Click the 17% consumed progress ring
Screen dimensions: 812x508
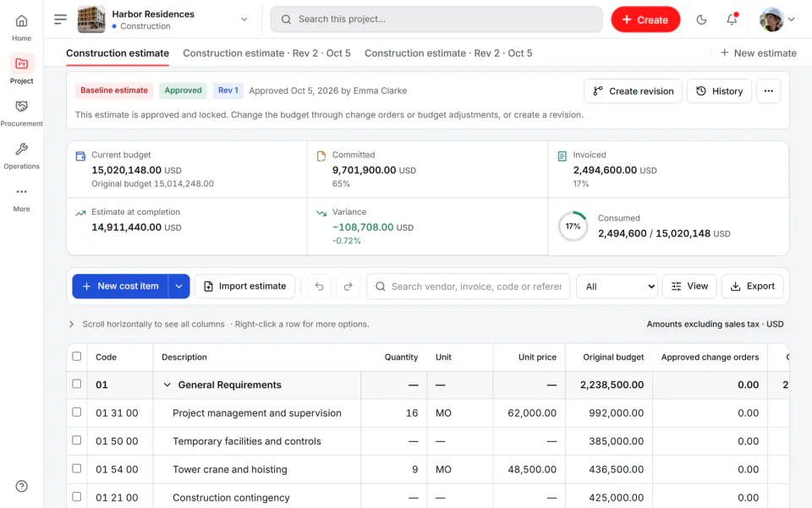tap(573, 227)
